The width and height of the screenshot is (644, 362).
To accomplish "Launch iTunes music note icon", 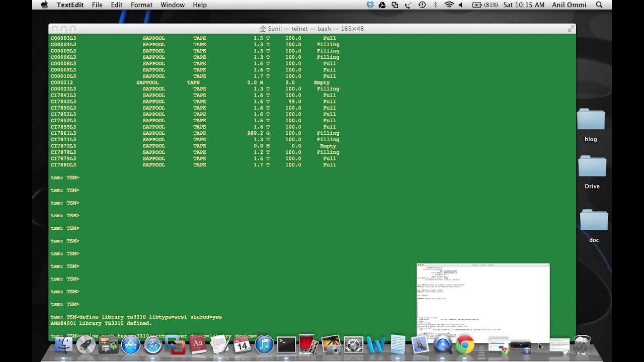I will click(x=264, y=345).
